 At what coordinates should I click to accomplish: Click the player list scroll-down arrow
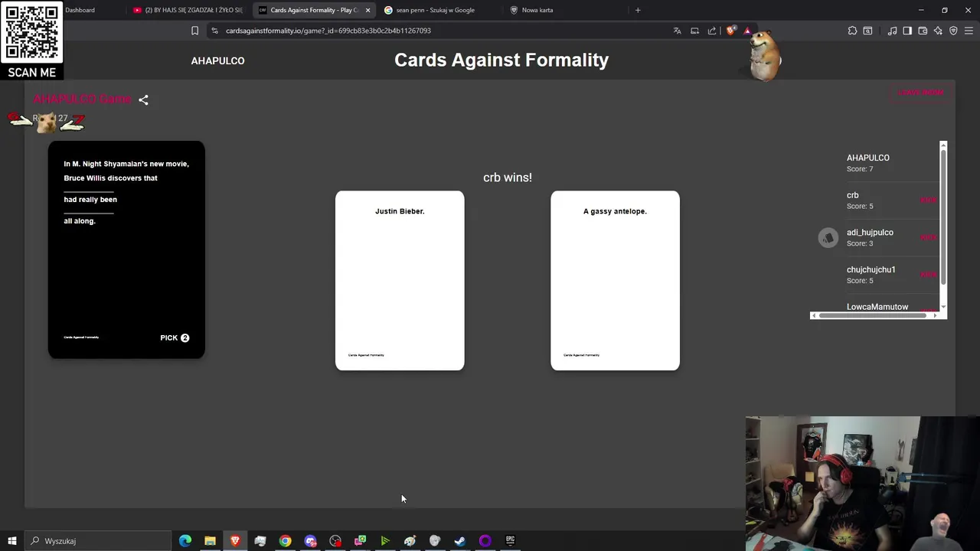click(x=943, y=307)
